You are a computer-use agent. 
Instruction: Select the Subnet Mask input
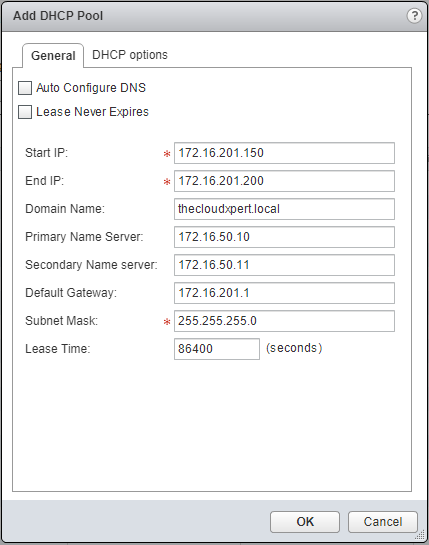pos(284,321)
